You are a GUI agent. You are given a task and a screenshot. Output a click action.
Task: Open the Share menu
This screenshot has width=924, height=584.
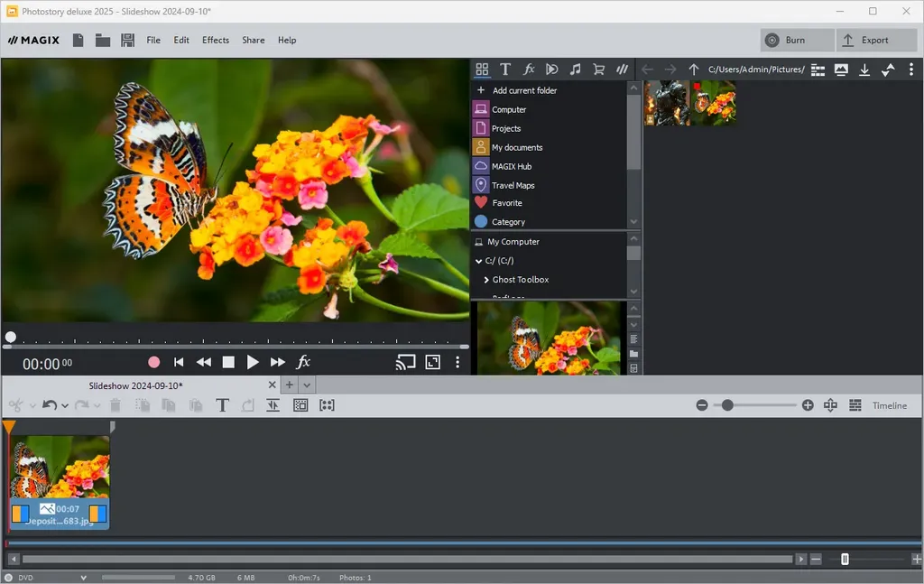tap(254, 40)
